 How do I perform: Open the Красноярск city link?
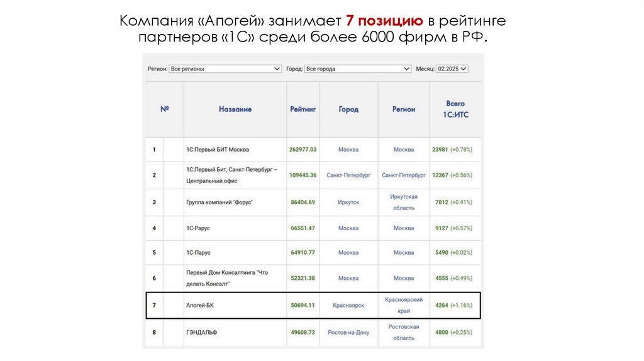[x=348, y=305]
